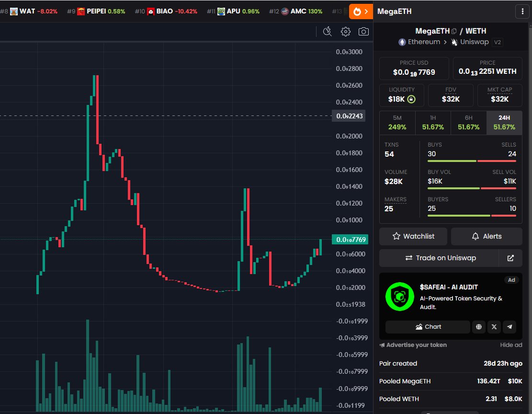The width and height of the screenshot is (532, 414).
Task: Click Advertise your token link
Action: (x=413, y=345)
